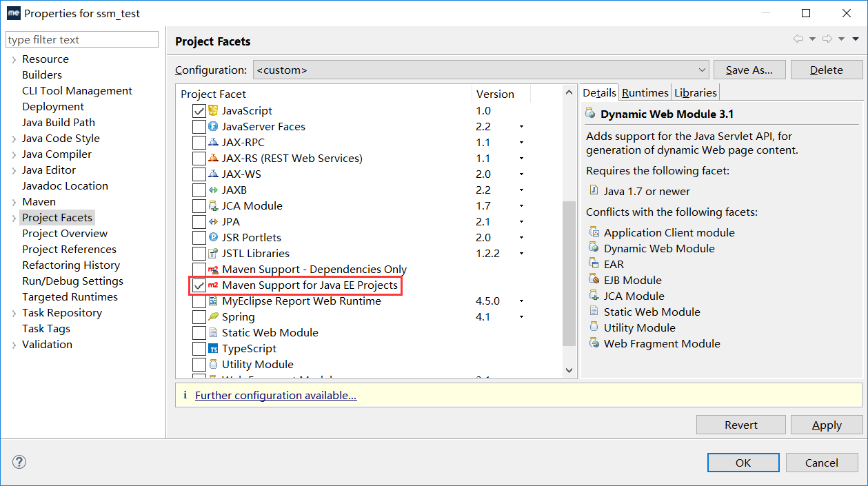
Task: Enable the JAX-RPC facet checkbox
Action: (199, 142)
